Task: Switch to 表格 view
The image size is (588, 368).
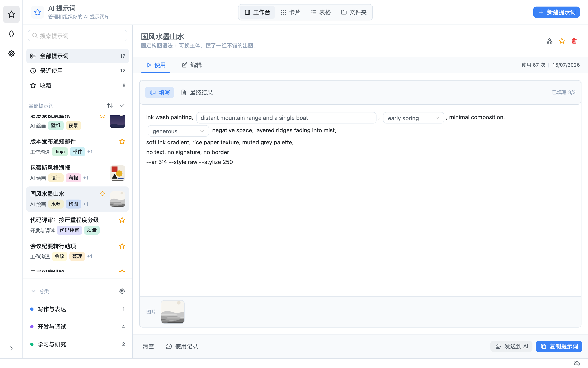Action: [x=321, y=12]
